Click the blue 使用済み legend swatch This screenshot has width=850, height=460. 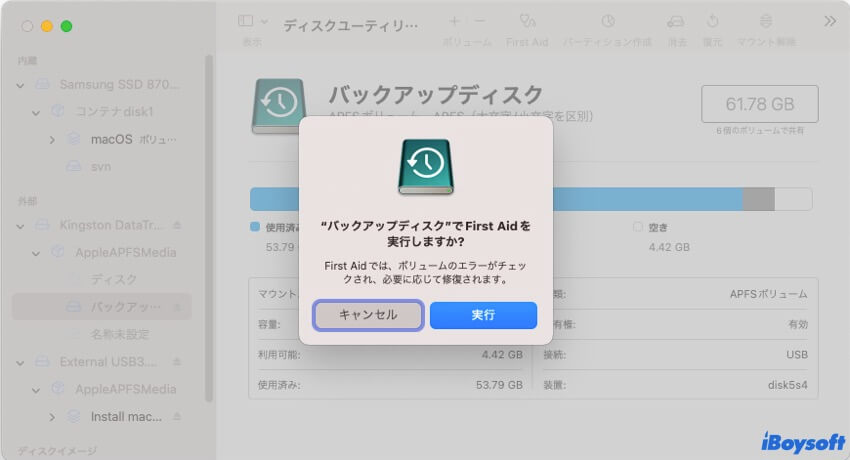[x=255, y=226]
